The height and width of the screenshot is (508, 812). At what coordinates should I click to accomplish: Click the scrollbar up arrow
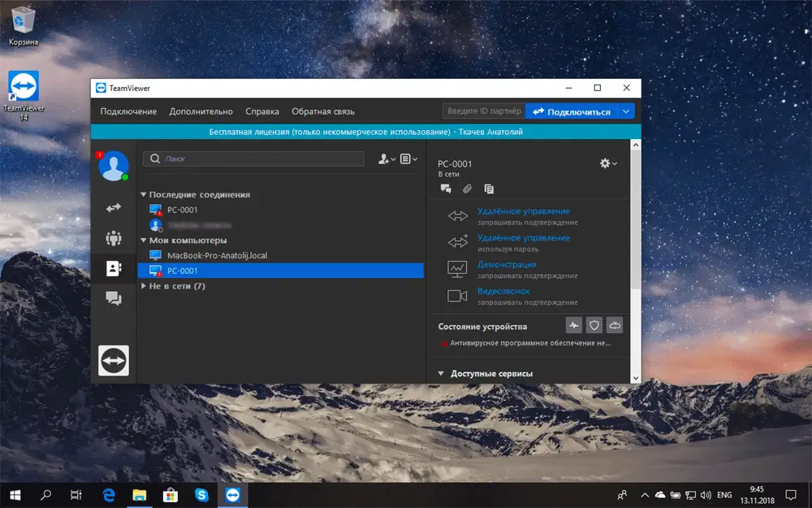click(x=636, y=145)
